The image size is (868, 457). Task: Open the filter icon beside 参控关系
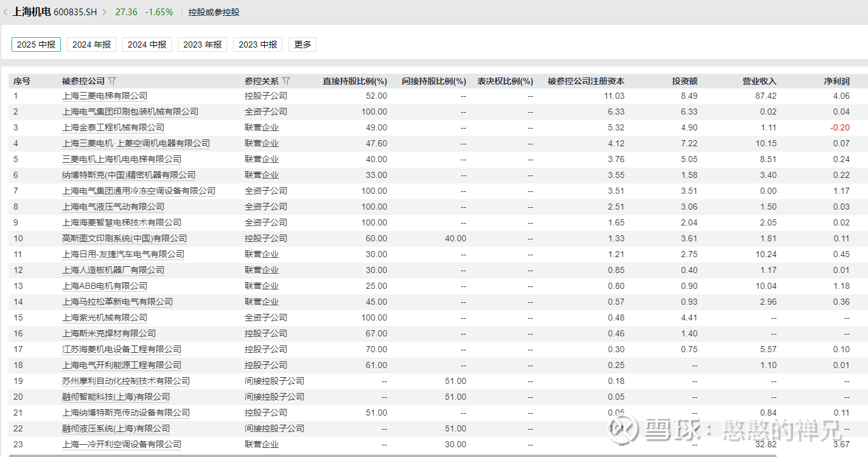287,81
